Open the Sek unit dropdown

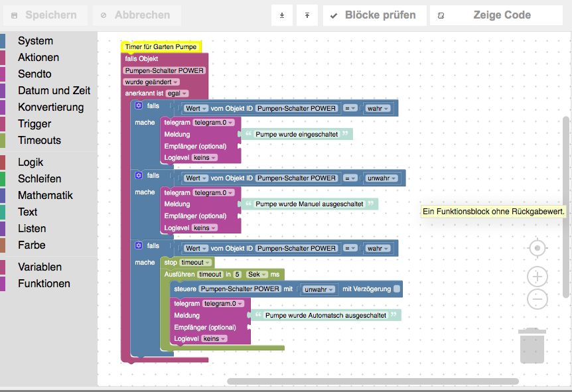pyautogui.click(x=257, y=274)
